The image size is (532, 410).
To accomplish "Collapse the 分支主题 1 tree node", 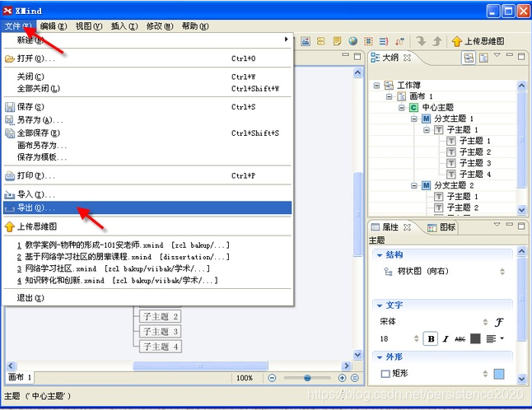I will point(414,119).
